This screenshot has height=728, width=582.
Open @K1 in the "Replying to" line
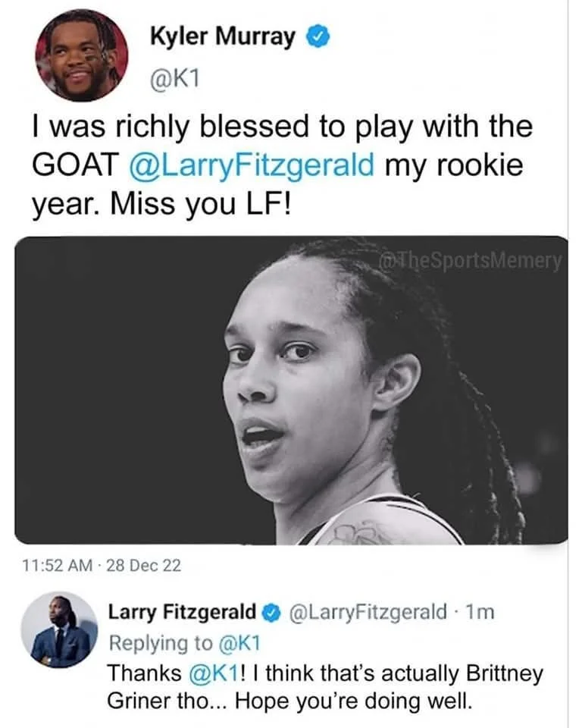(238, 642)
